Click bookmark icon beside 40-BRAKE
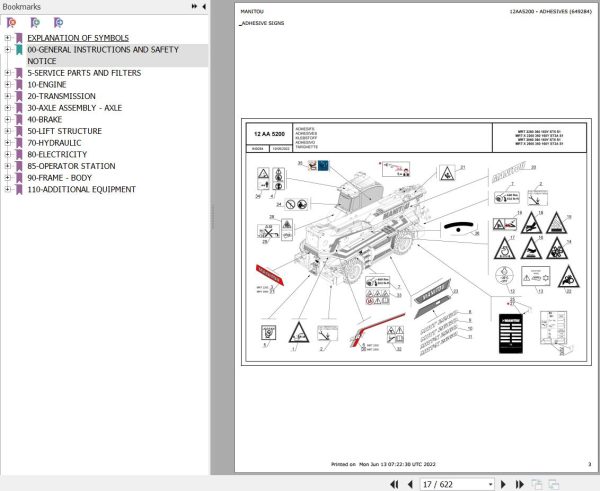 (19, 119)
